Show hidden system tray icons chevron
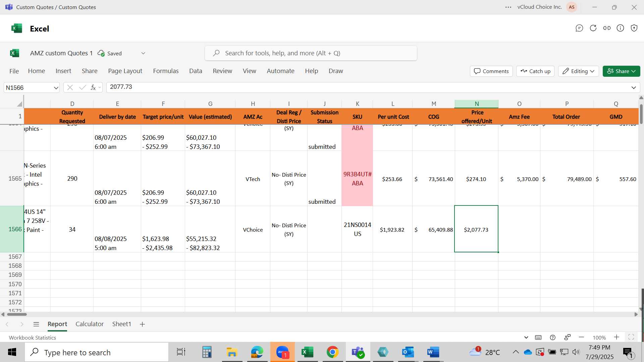 pos(516,352)
